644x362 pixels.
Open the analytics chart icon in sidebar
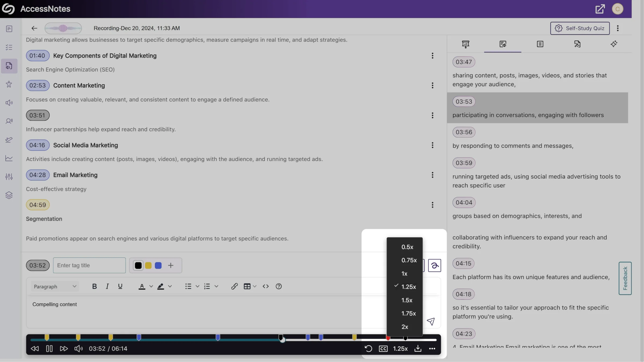[9, 158]
